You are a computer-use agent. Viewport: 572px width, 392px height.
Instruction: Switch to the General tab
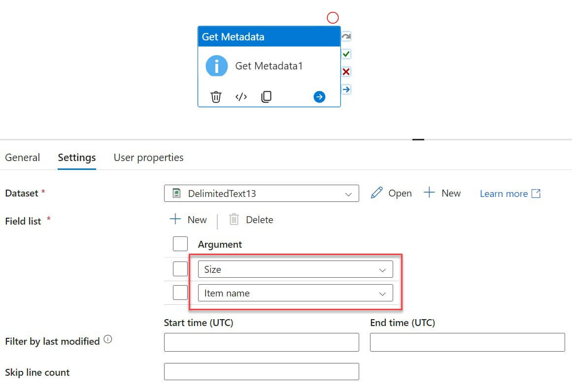coord(23,158)
